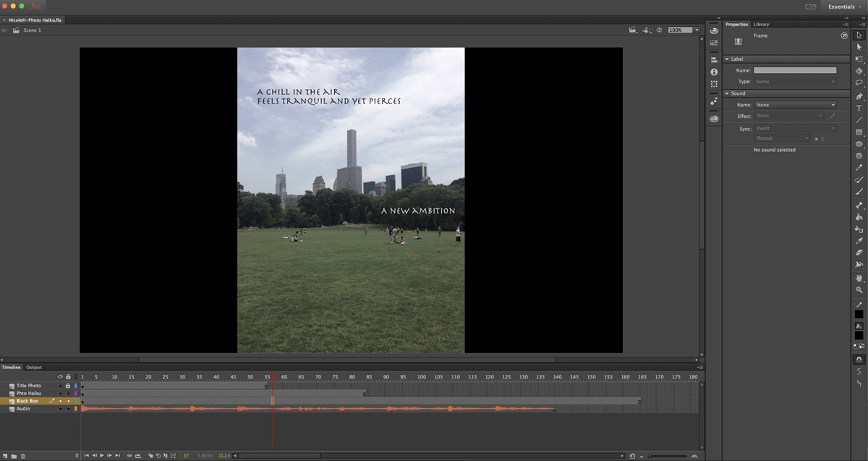
Task: Collapse the Sound section
Action: [727, 93]
